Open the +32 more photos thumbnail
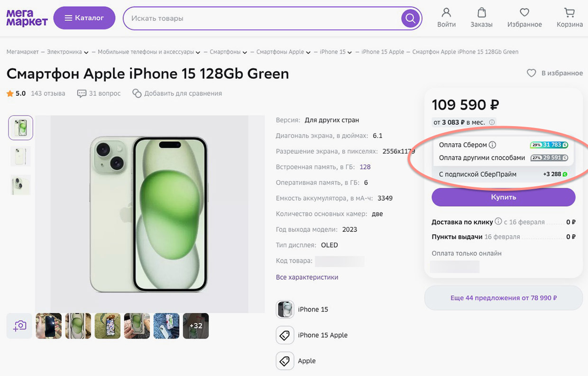588x376 pixels. [x=196, y=326]
